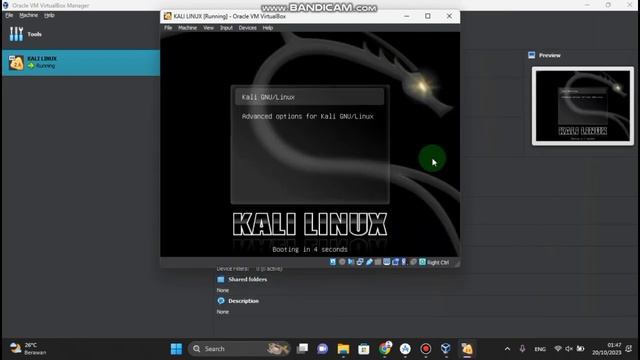Open the blue round app taskbar icon

tap(405, 349)
